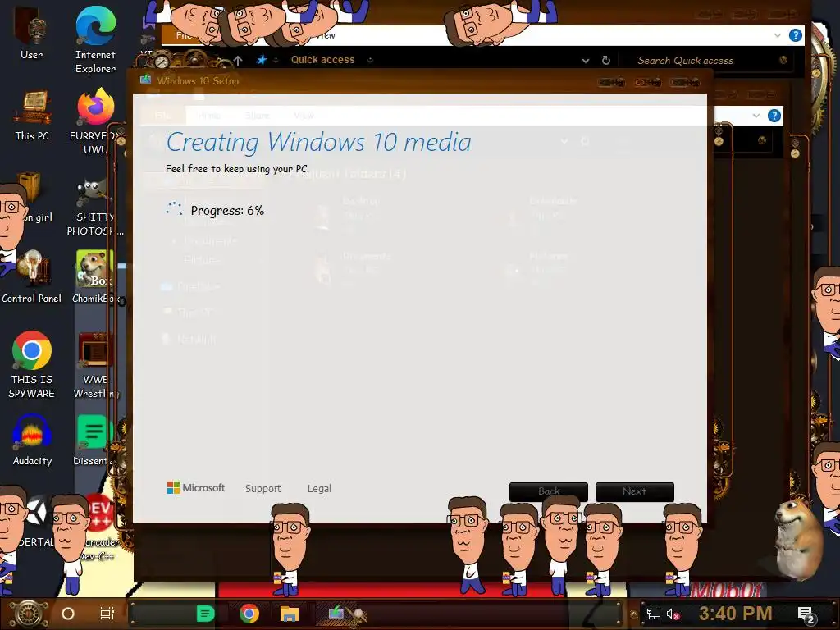Expand the address bar history dropdown

coord(586,61)
